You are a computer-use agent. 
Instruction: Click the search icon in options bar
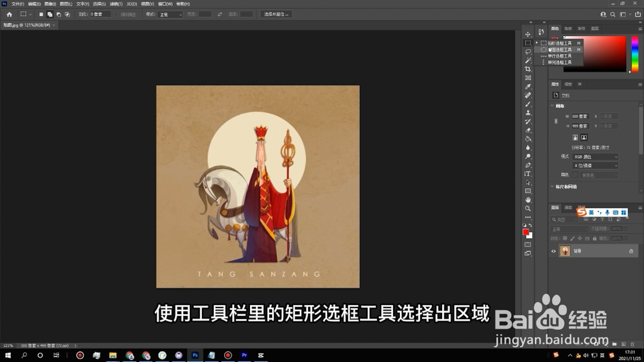pyautogui.click(x=613, y=14)
